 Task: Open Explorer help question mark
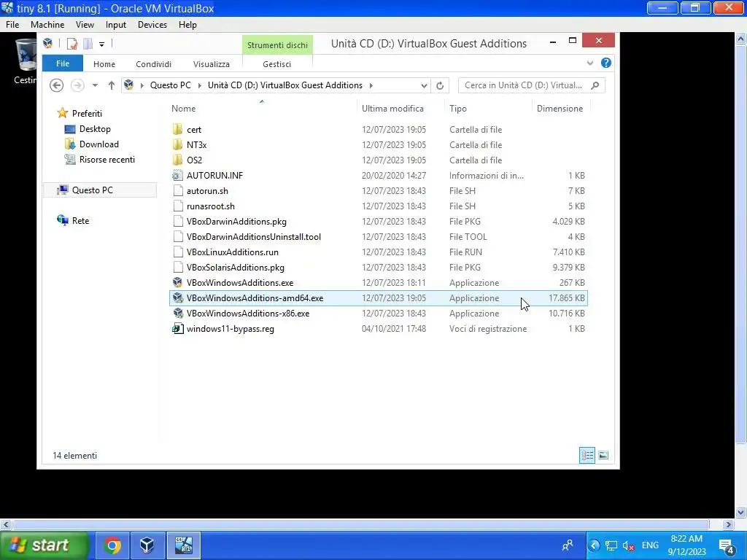(x=606, y=63)
